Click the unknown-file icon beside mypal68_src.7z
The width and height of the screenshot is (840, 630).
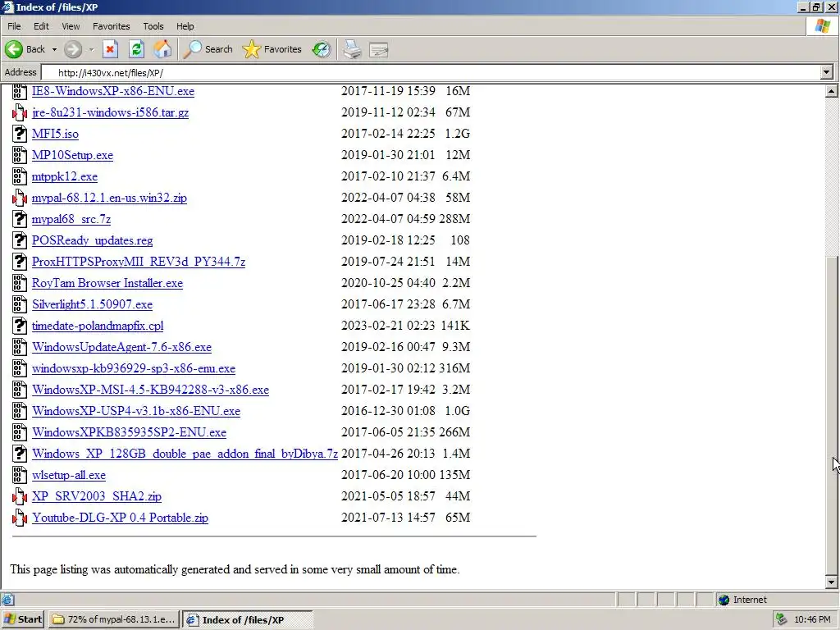(x=20, y=218)
